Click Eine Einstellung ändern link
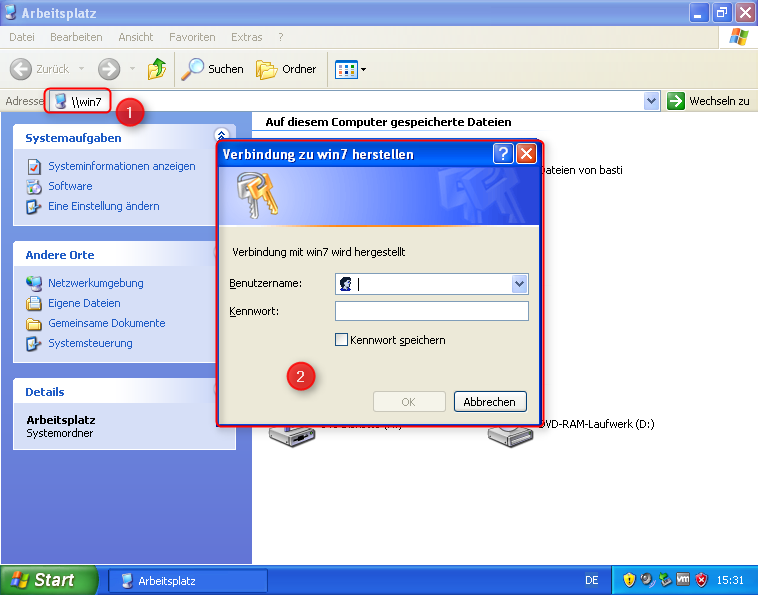Image resolution: width=758 pixels, height=595 pixels. [x=103, y=206]
